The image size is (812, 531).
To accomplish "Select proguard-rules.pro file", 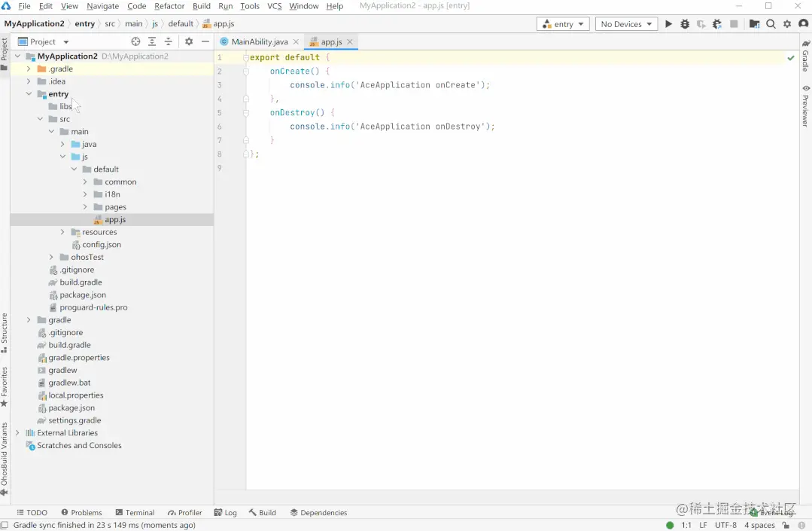I will (x=93, y=307).
